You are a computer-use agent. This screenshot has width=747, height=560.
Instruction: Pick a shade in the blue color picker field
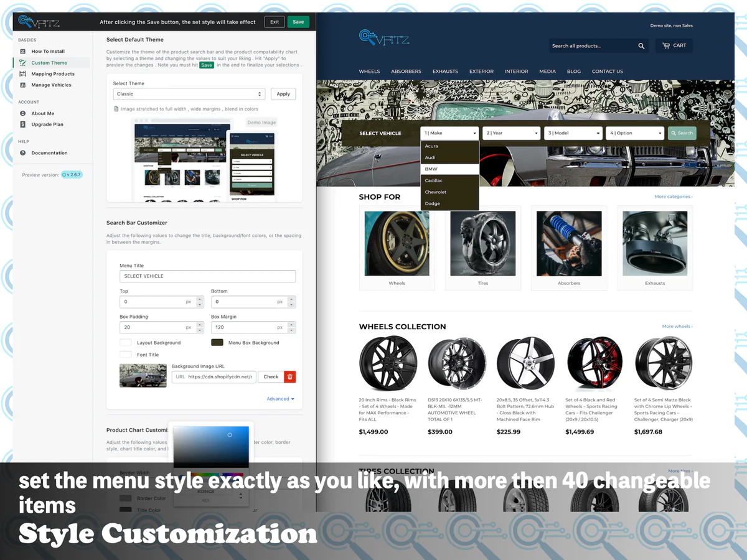tap(211, 447)
